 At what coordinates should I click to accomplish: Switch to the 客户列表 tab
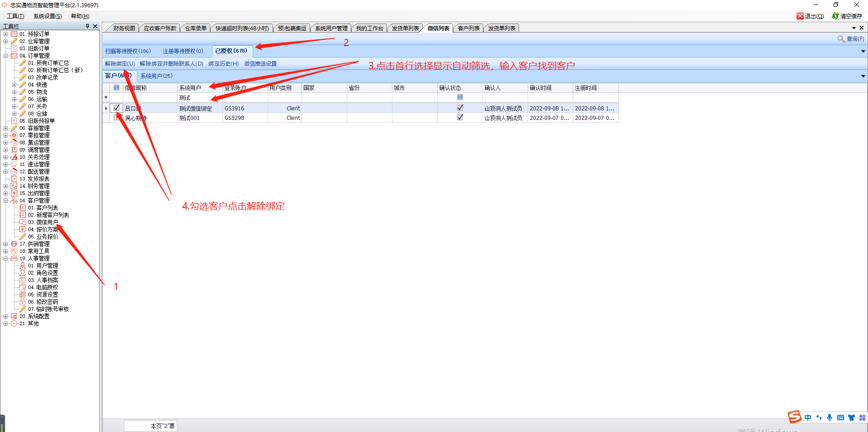[468, 28]
